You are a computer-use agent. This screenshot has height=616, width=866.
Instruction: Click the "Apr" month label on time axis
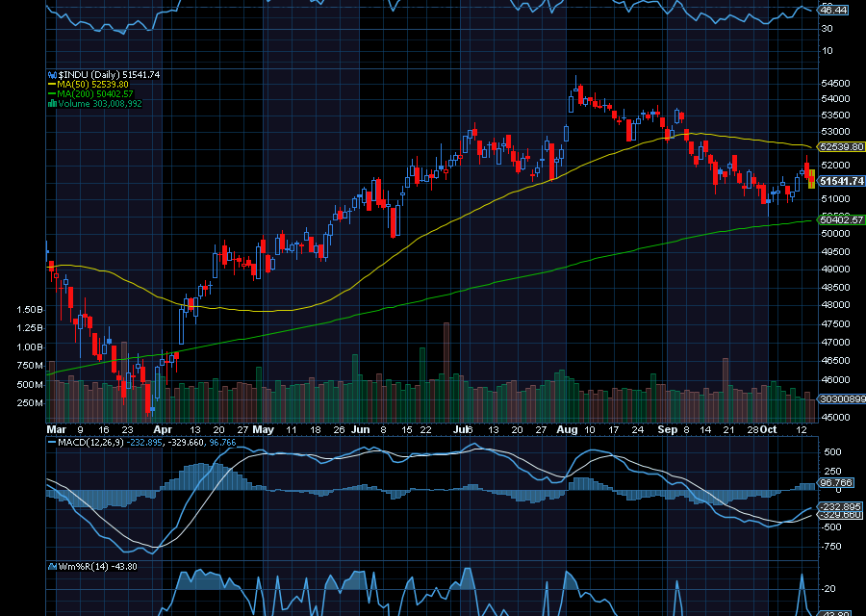pos(163,430)
